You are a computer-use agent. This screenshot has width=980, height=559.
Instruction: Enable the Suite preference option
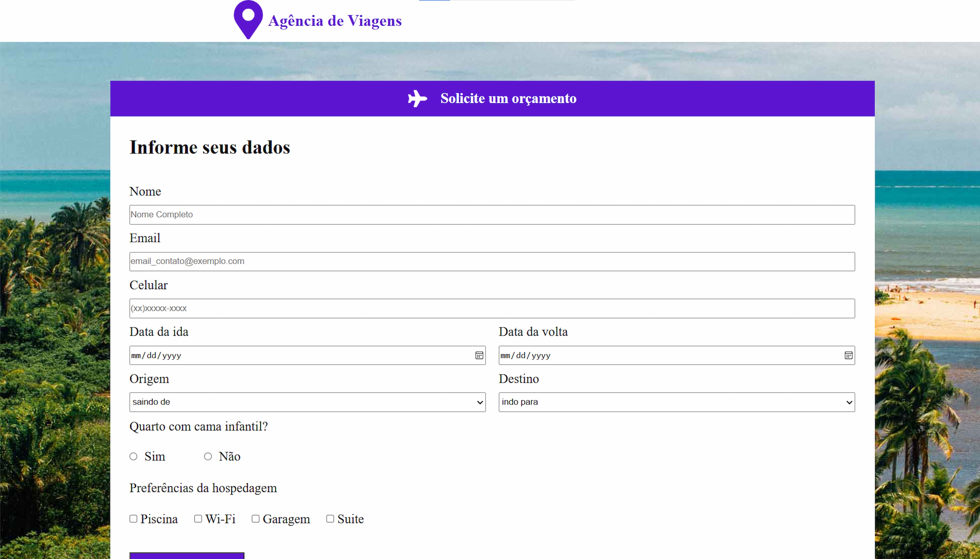330,518
